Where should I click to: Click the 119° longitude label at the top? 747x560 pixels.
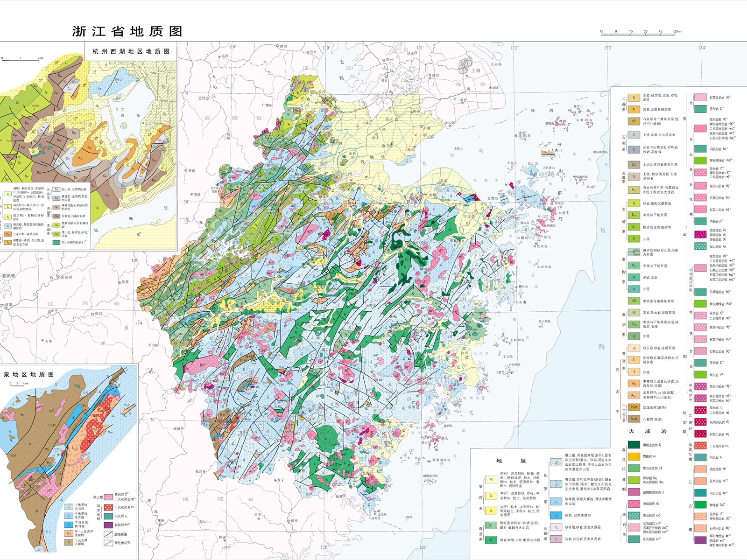click(233, 47)
